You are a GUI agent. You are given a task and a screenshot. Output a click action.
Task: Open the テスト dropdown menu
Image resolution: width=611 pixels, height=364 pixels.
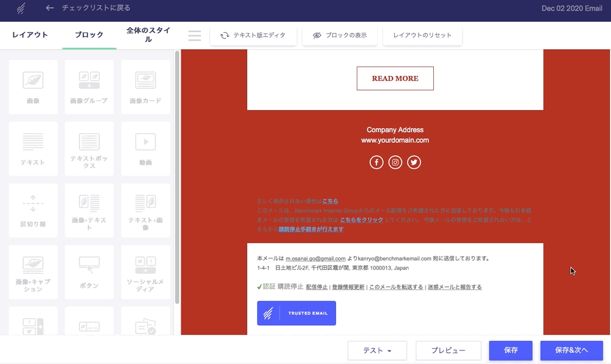[x=377, y=350]
